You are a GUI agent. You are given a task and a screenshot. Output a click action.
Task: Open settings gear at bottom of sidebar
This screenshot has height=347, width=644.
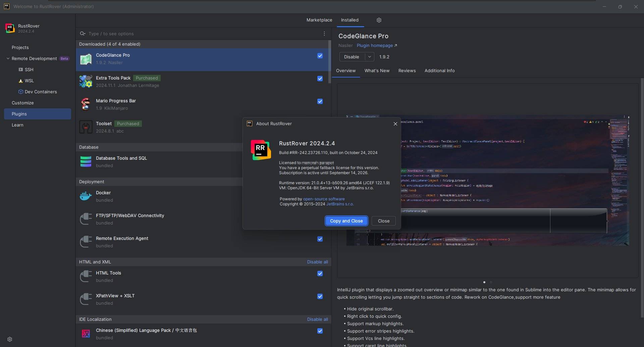[x=10, y=339]
